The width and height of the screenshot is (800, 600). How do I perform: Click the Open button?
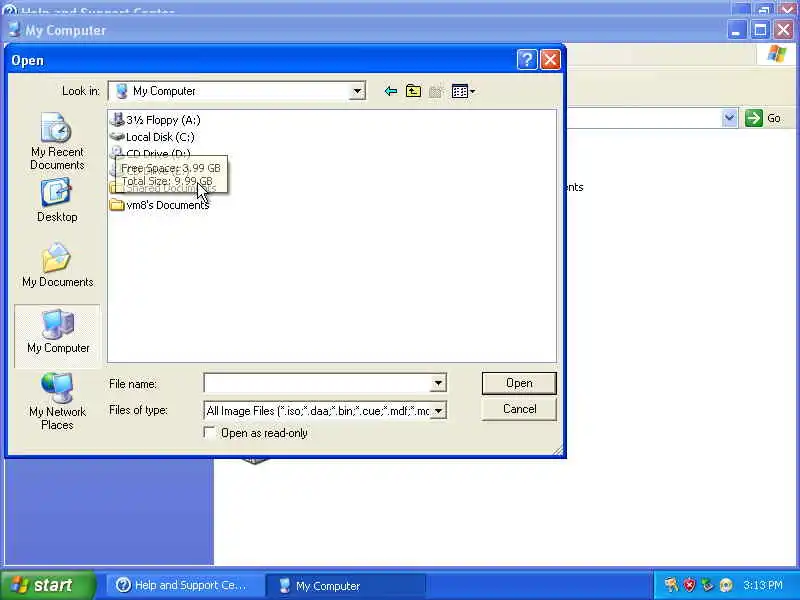(519, 383)
